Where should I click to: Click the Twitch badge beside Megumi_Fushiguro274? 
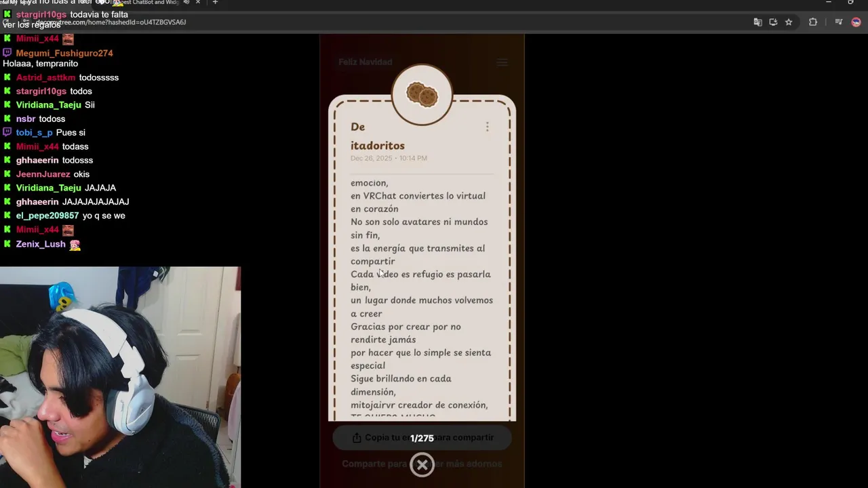[7, 53]
